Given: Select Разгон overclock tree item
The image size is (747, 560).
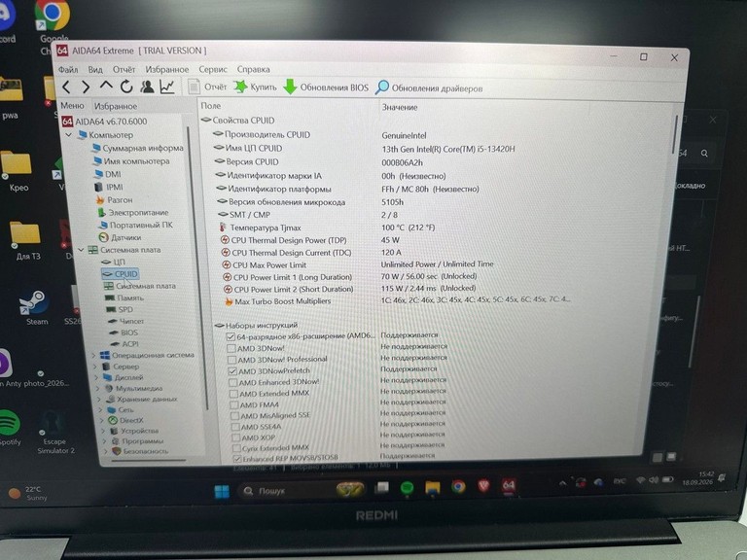Looking at the screenshot, I should point(115,200).
